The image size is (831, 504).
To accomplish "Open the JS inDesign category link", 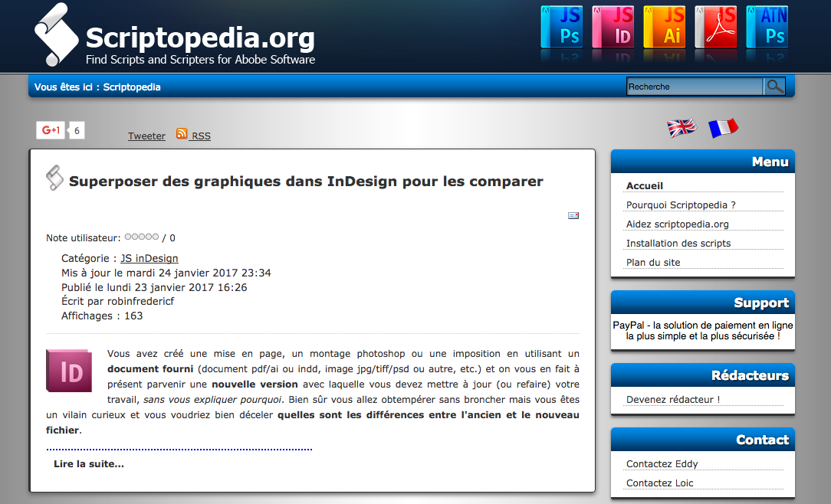I will (149, 259).
